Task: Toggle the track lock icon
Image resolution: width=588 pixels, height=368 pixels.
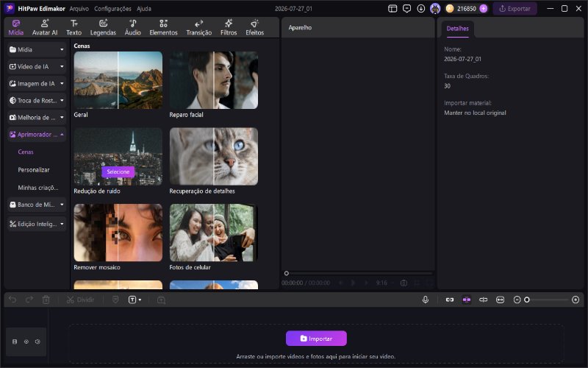Action: [x=15, y=342]
